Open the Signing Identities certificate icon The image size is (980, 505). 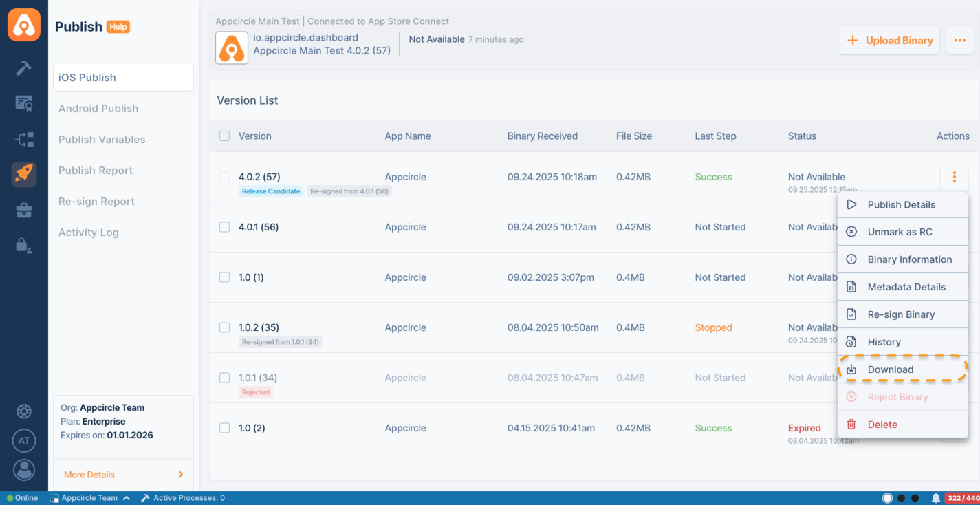tap(24, 103)
